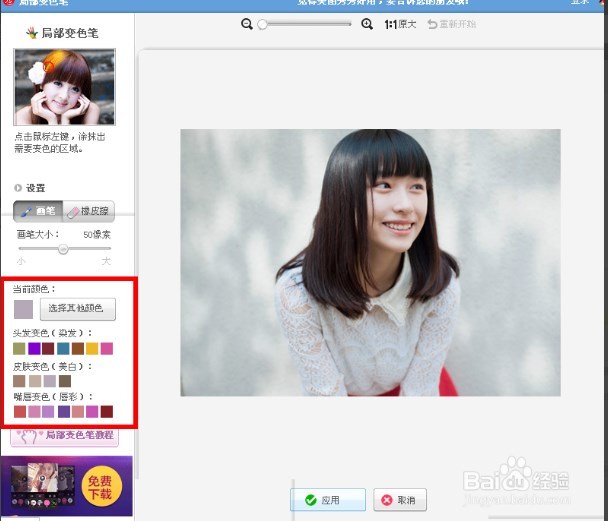
Task: Open the 局部变色笔教程 tutorial link
Action: tap(65, 437)
